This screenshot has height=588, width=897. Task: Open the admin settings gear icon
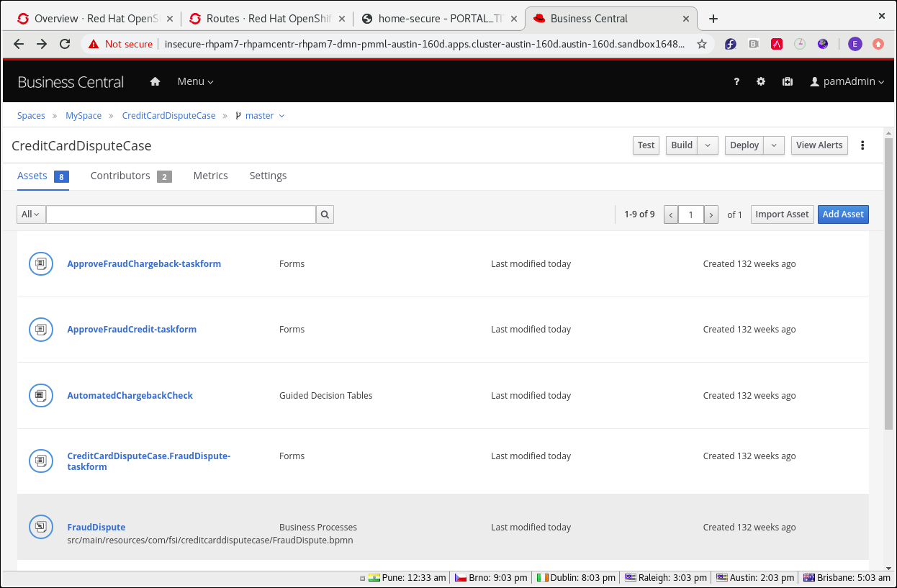click(x=761, y=82)
